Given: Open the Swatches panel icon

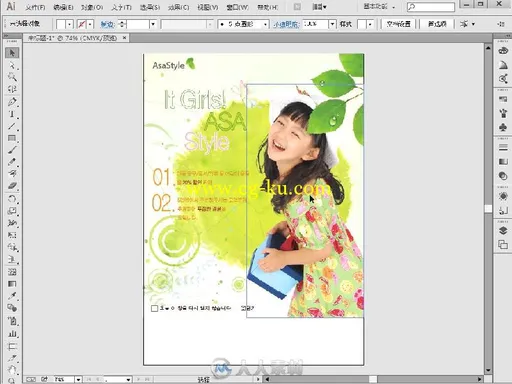Looking at the screenshot, I should (503, 99).
